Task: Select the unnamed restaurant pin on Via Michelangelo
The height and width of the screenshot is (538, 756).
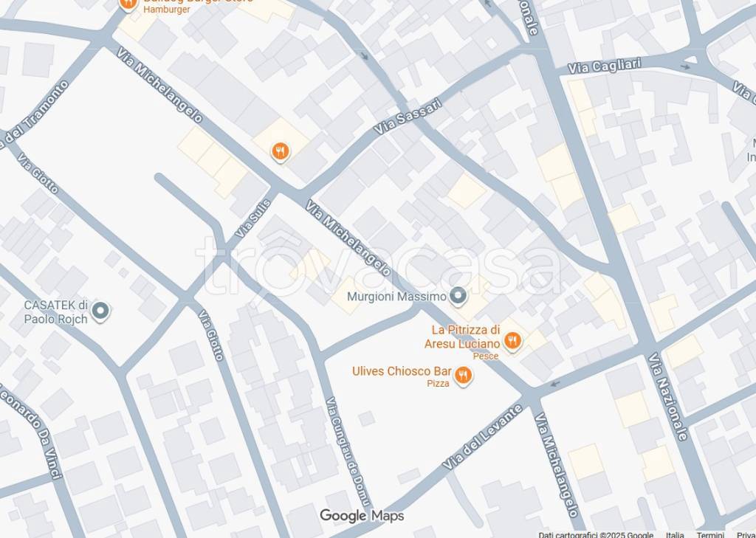Action: tap(280, 152)
